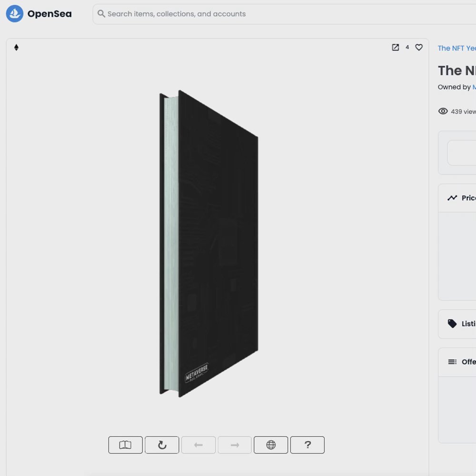Expand the Offers section
Viewport: 476px width, 476px height.
tap(457, 362)
